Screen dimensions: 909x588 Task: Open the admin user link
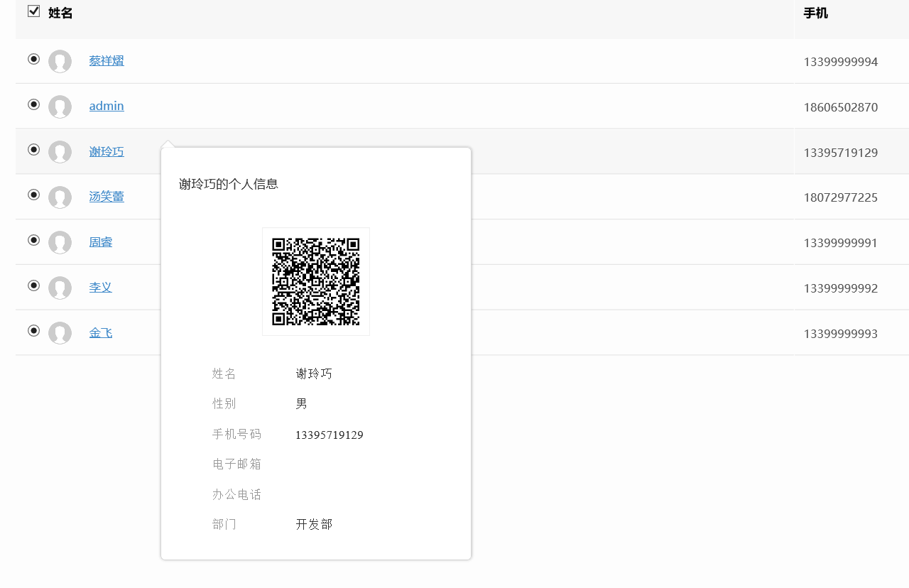(107, 106)
